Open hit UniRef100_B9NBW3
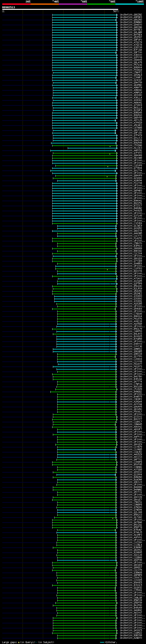The image size is (146, 644). coord(131,22)
